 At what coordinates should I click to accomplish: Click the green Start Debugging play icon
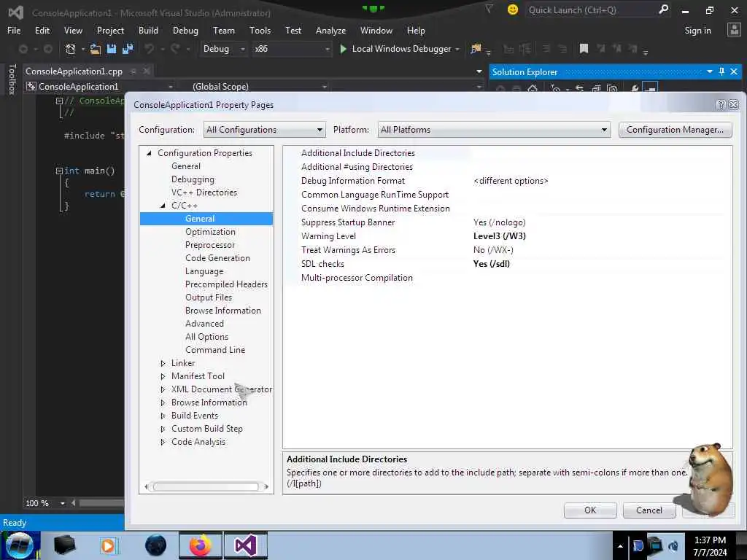(343, 49)
